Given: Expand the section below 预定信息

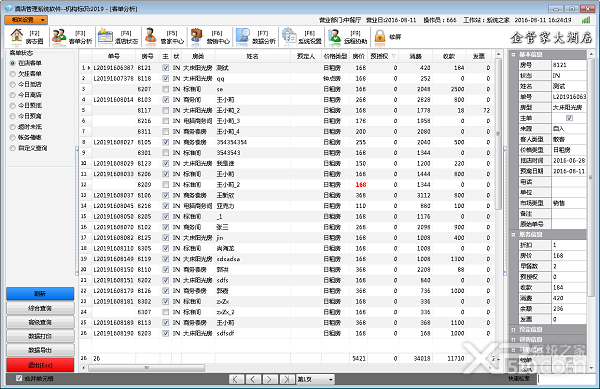Looking at the screenshot, I should tap(514, 339).
